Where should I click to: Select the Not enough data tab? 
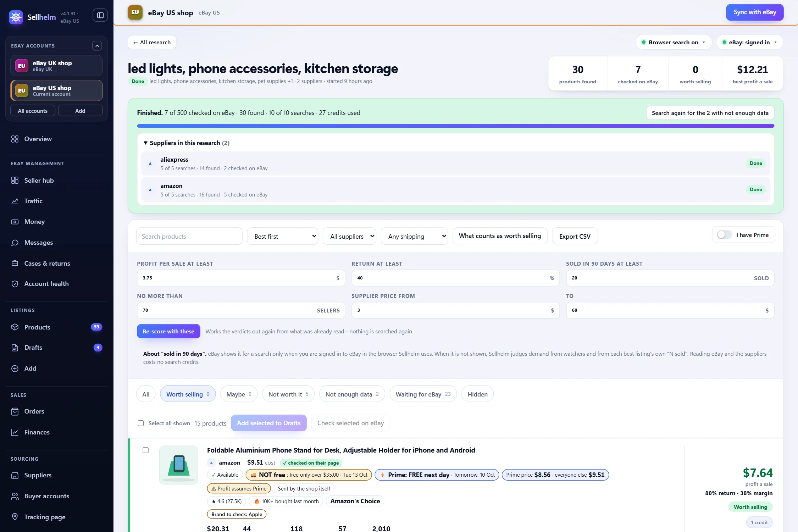(x=352, y=394)
